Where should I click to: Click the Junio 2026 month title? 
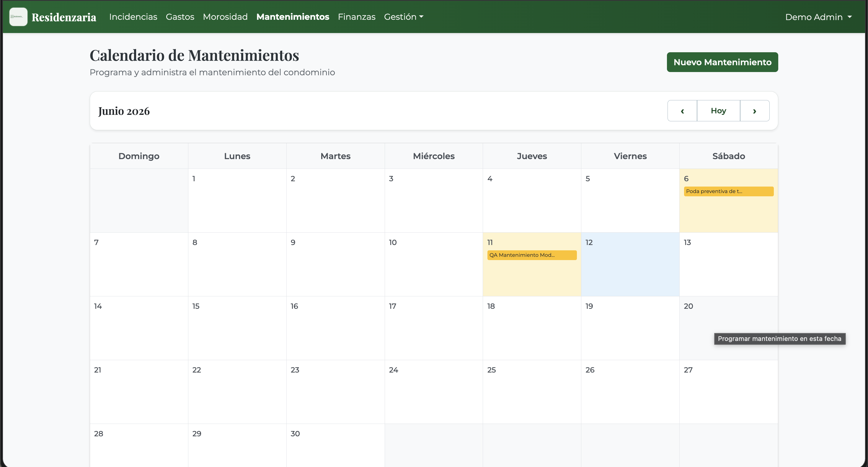(124, 111)
